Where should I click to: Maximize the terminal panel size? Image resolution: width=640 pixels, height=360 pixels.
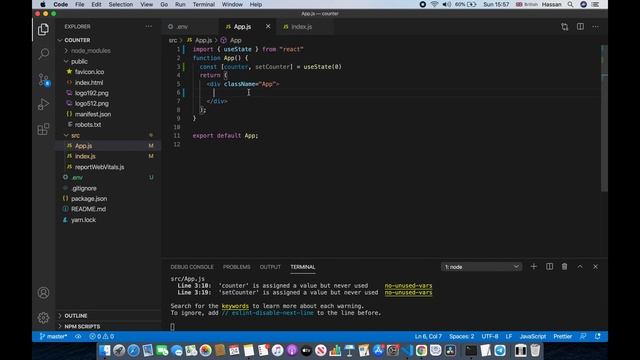click(580, 267)
